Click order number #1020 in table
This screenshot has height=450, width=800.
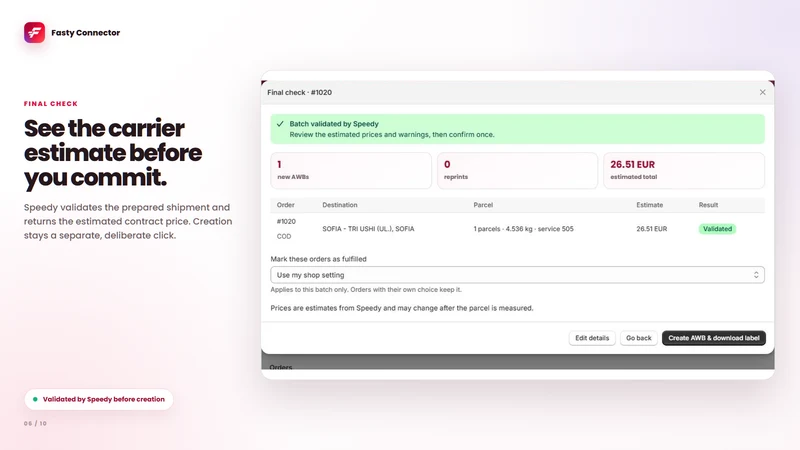(x=286, y=221)
